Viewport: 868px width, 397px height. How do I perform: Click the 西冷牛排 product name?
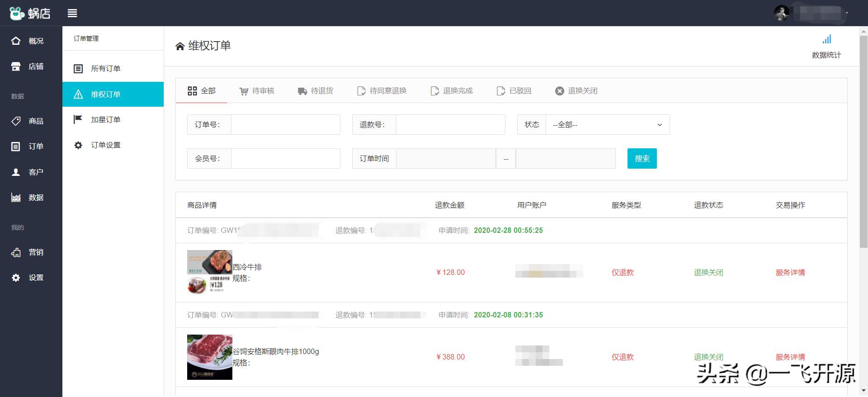point(247,267)
